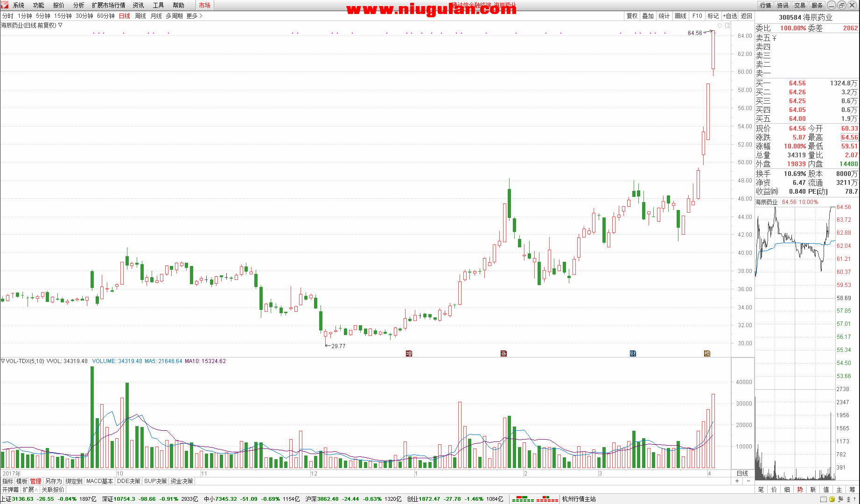Image resolution: width=860 pixels, height=504 pixels.
Task: Click 关联报价 related quotes
Action: pyautogui.click(x=53, y=490)
